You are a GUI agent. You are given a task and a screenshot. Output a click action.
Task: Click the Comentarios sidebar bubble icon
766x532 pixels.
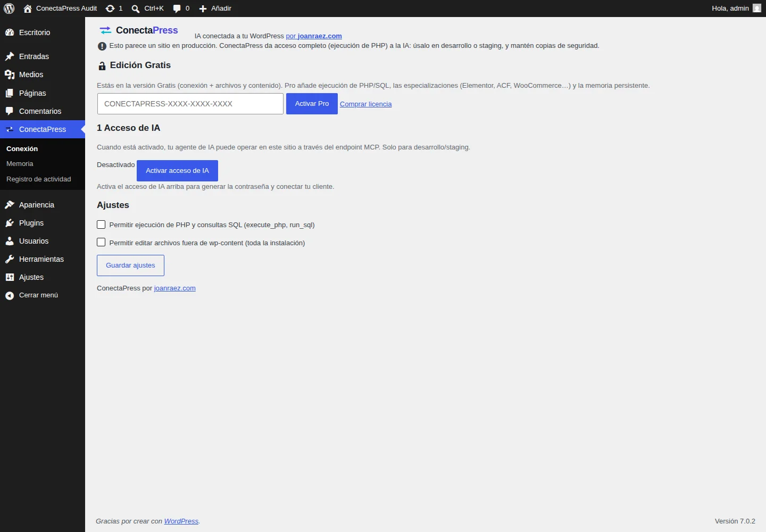pos(10,111)
